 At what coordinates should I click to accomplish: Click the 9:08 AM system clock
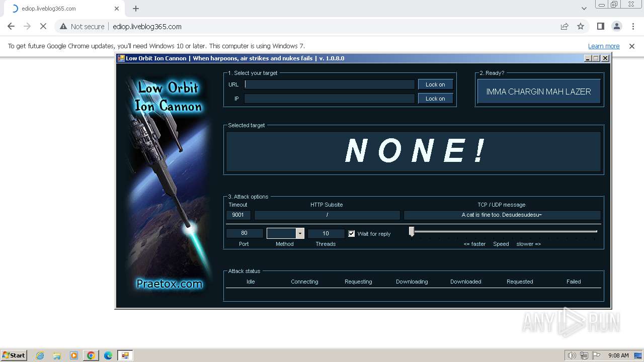[x=618, y=355]
